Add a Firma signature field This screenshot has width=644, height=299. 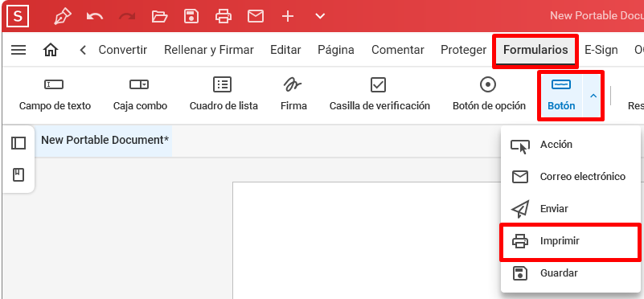[x=293, y=95]
